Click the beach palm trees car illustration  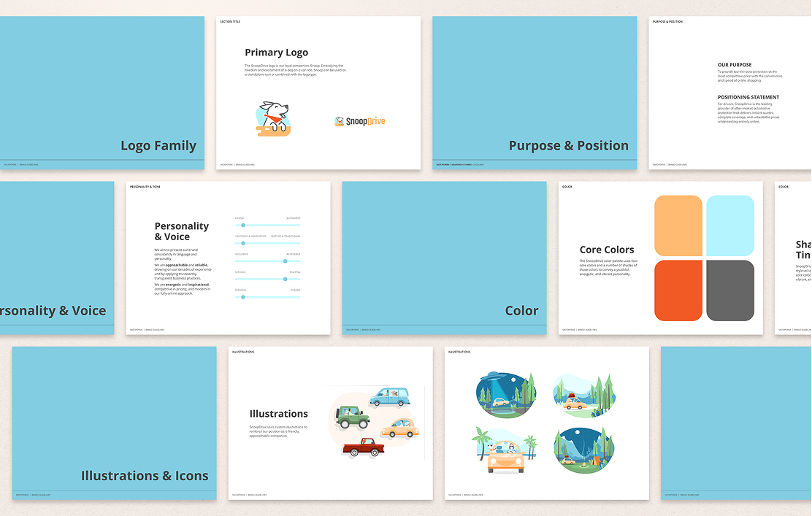505,450
